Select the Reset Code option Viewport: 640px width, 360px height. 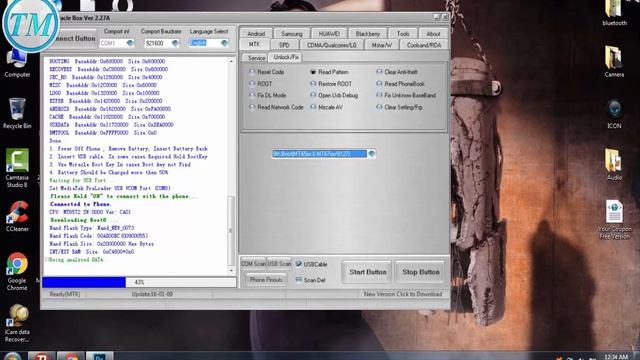click(252, 72)
